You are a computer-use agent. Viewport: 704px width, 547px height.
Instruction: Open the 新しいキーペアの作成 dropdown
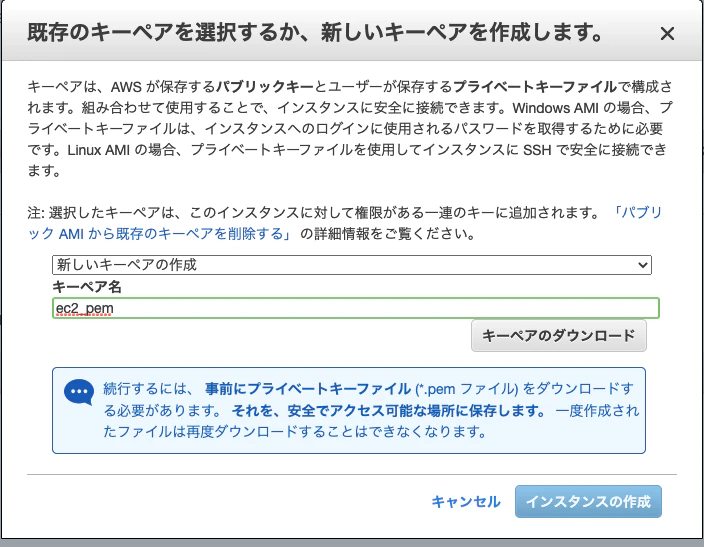pos(352,265)
